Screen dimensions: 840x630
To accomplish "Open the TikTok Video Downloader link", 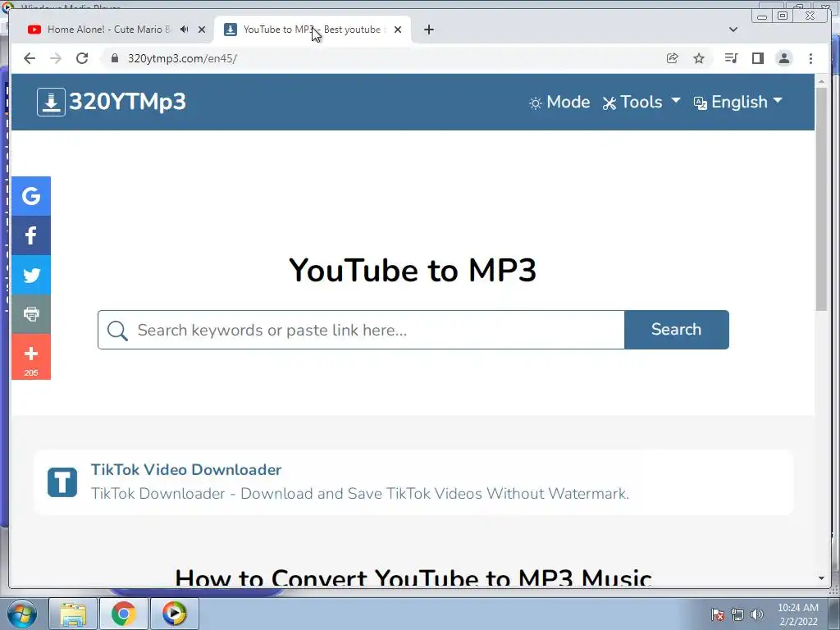I will [x=186, y=470].
